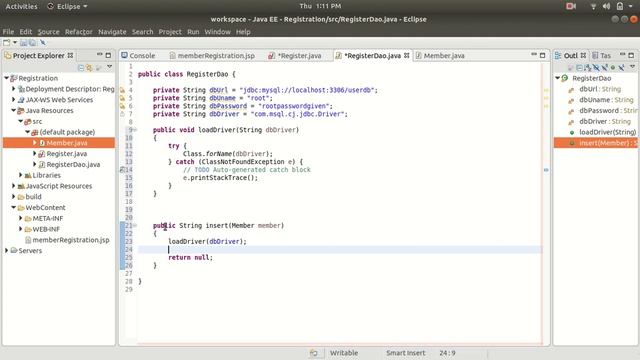Click the warning marker on line 4
The width and height of the screenshot is (640, 360).
click(122, 90)
